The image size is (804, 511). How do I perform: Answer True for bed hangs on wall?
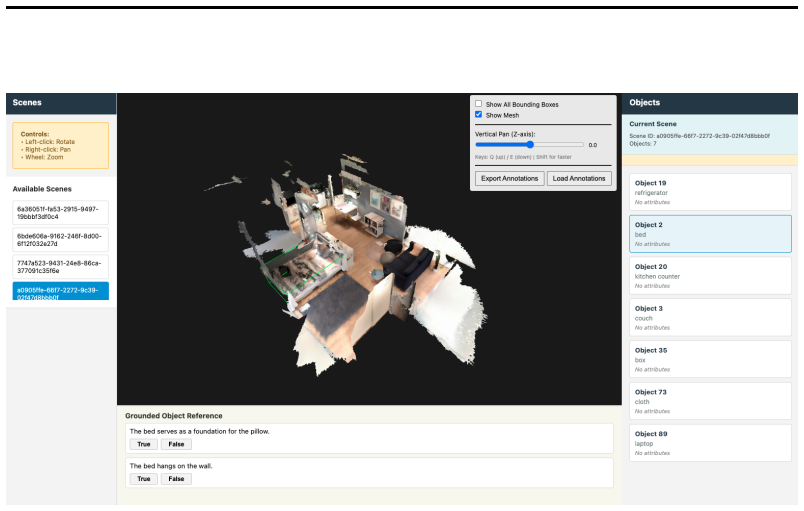(x=144, y=479)
